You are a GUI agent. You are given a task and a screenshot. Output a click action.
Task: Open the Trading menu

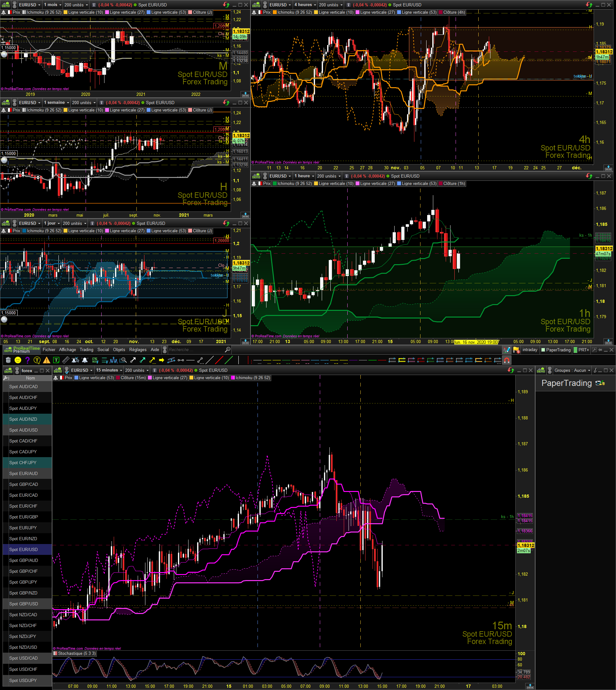tap(86, 349)
